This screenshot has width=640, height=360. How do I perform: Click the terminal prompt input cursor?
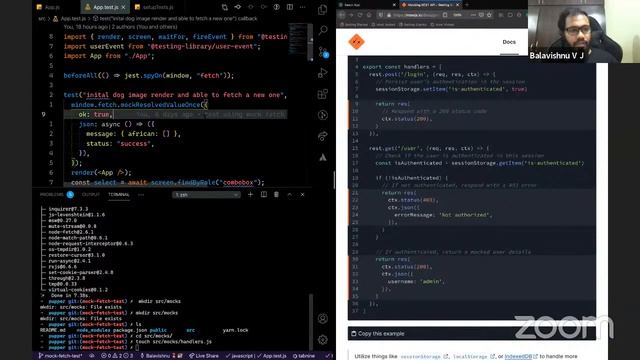tap(137, 348)
